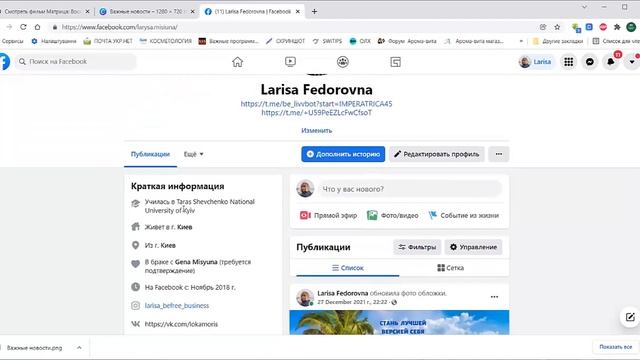Click the Gena Misyuna name

click(196, 262)
